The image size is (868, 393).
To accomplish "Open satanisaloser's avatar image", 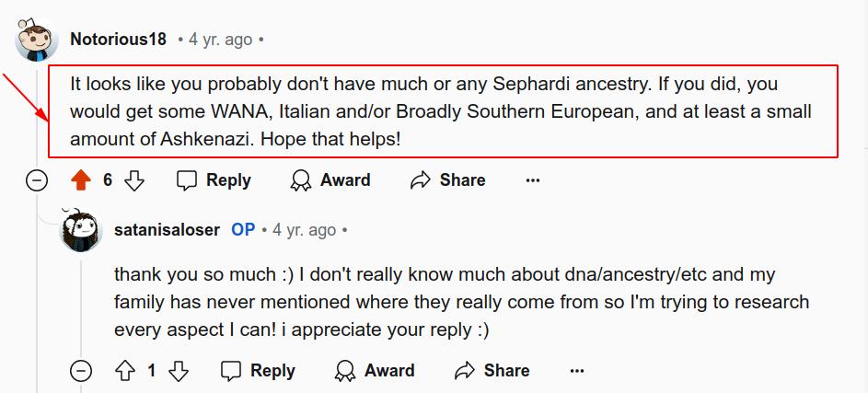I will pos(80,230).
